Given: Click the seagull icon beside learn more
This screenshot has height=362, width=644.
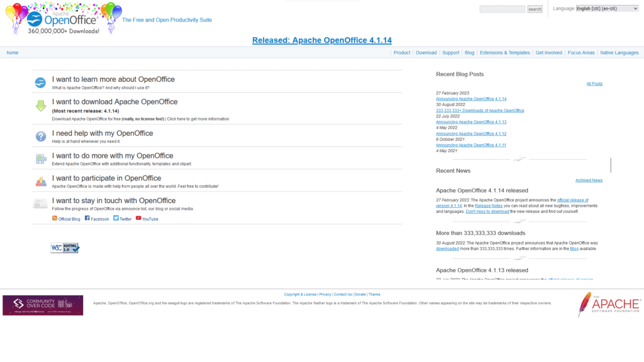Looking at the screenshot, I should coord(40,82).
